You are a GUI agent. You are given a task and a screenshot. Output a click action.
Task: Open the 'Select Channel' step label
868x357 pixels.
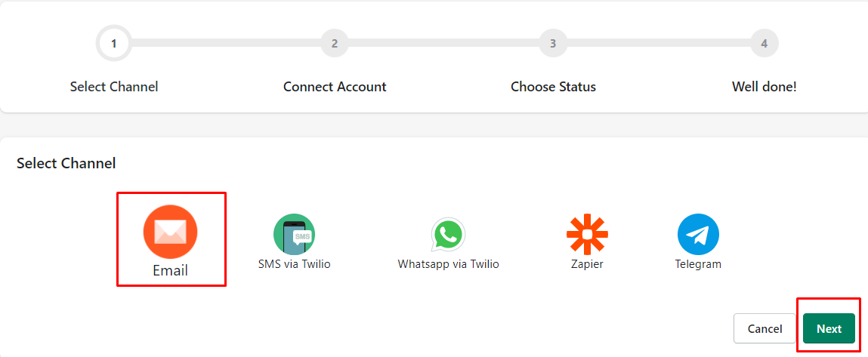[114, 87]
